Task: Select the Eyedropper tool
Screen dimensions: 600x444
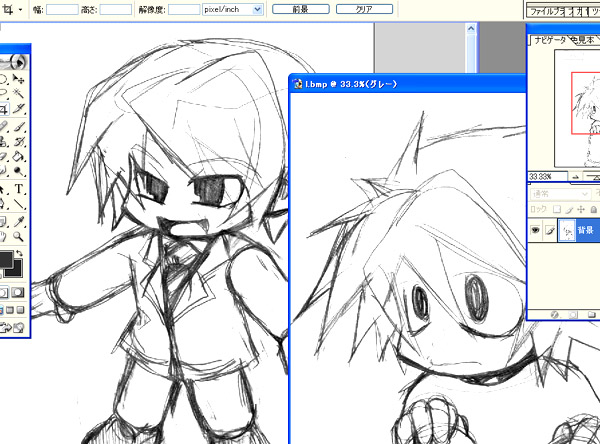Action: (18, 221)
